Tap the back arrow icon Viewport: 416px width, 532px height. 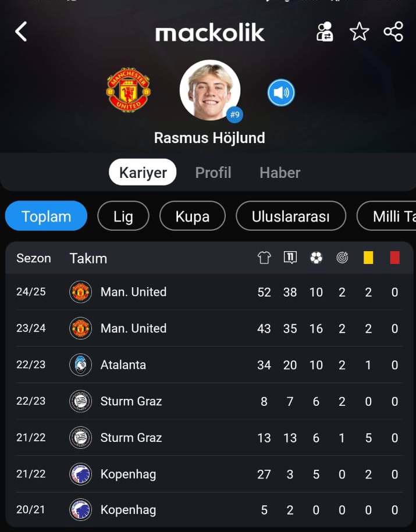click(21, 32)
